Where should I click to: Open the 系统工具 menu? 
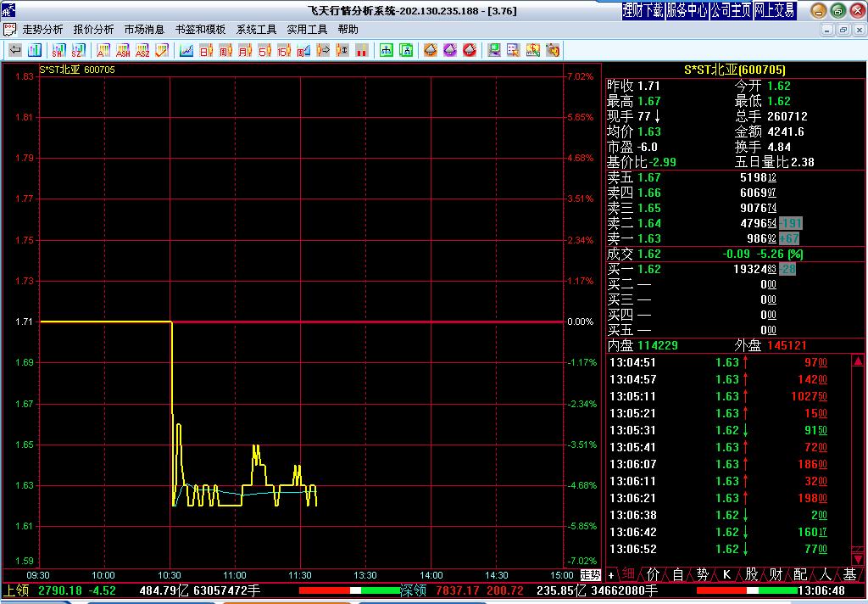(256, 30)
